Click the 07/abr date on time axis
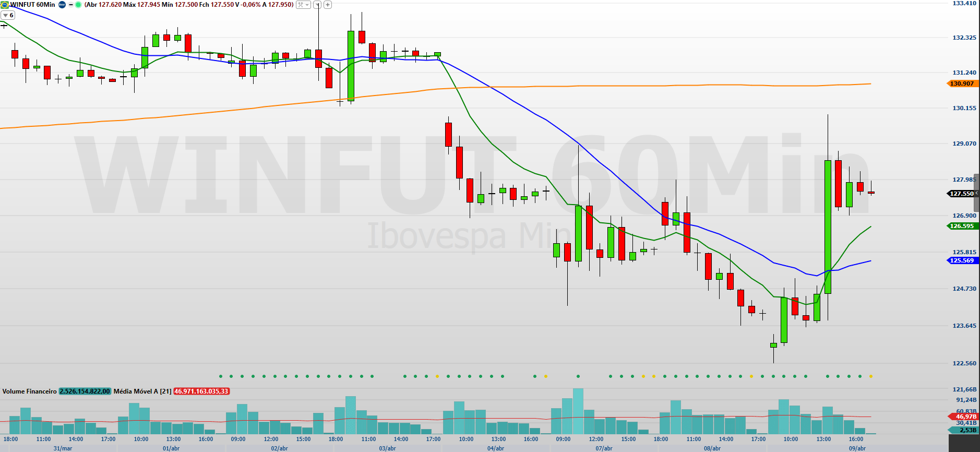Viewport: 980px width, 452px height. pyautogui.click(x=604, y=448)
